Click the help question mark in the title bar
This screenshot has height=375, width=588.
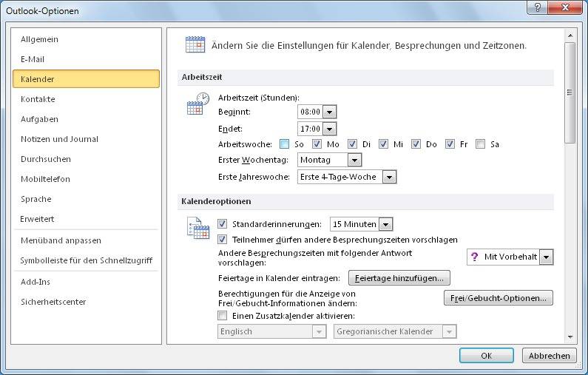[538, 7]
